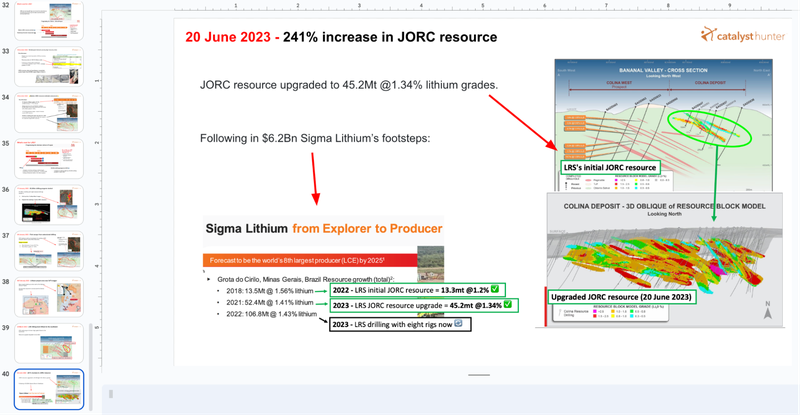Click 'Upgraded JORC resource (20 June 2023)' label
The width and height of the screenshot is (800, 415).
[x=621, y=297]
